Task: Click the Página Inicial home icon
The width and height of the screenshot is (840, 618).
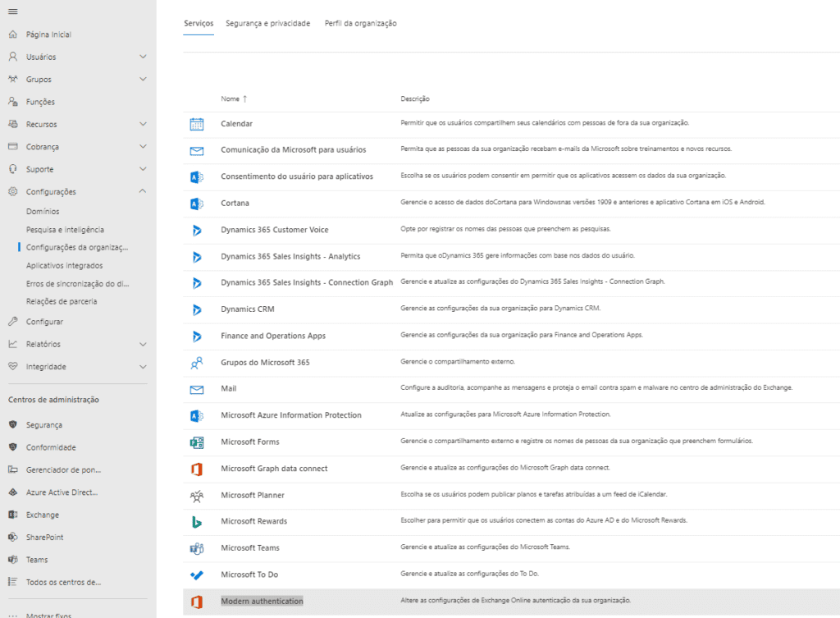Action: pyautogui.click(x=13, y=34)
